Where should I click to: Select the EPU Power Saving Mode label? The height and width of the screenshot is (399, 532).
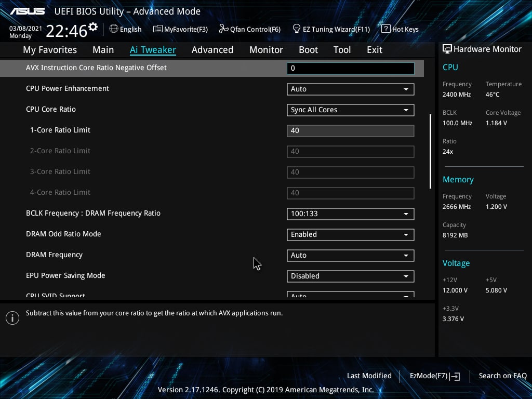(65, 275)
